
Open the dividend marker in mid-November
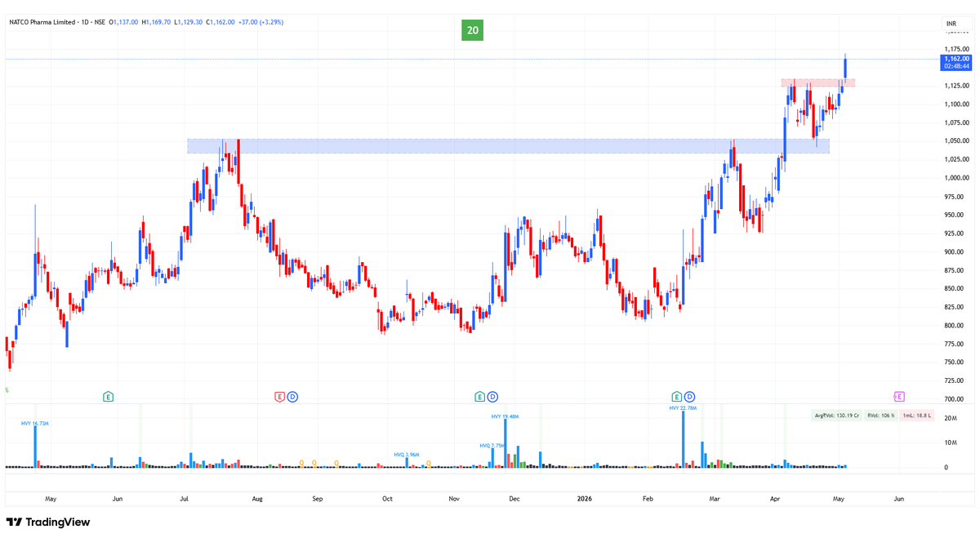point(493,397)
